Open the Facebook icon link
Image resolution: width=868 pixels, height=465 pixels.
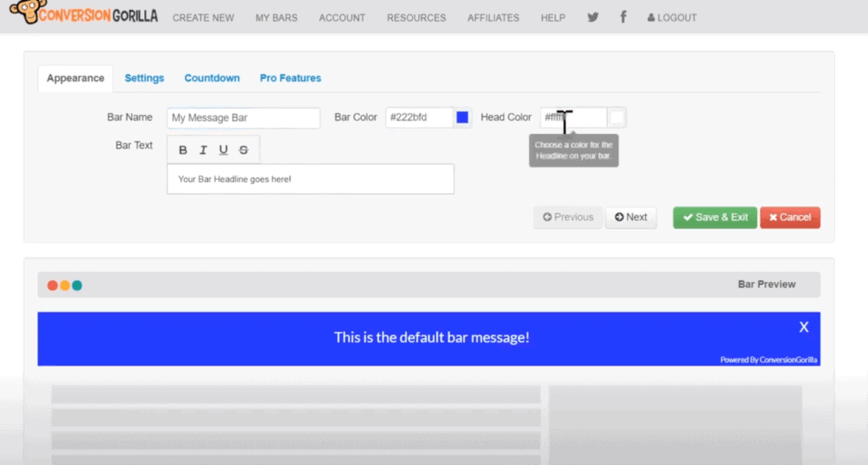point(623,17)
